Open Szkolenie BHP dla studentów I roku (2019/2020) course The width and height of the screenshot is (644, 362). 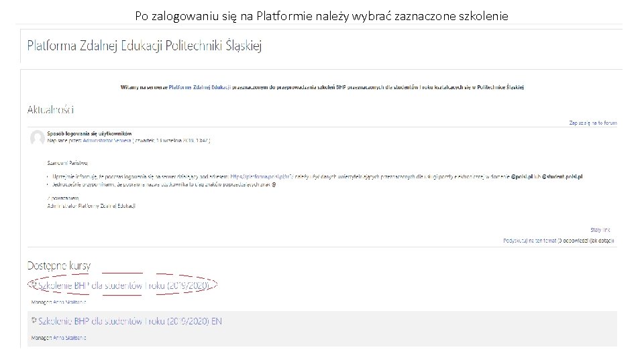(123, 286)
